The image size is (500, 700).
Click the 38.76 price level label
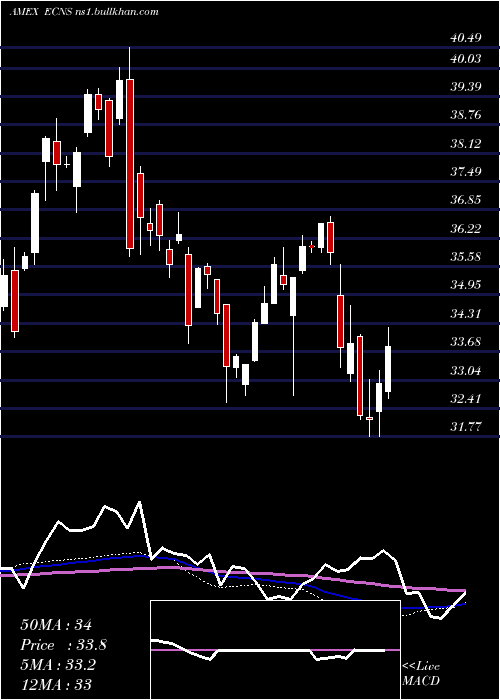pos(466,115)
